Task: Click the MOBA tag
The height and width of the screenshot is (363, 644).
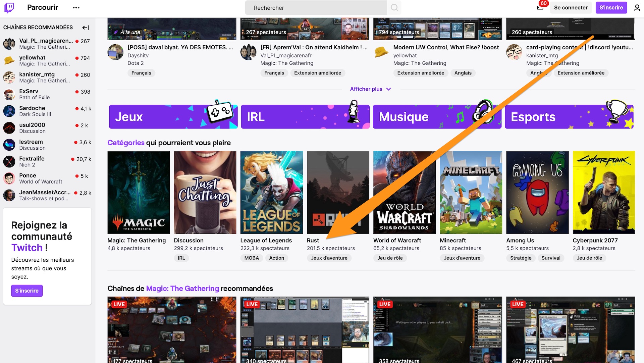Action: click(252, 258)
